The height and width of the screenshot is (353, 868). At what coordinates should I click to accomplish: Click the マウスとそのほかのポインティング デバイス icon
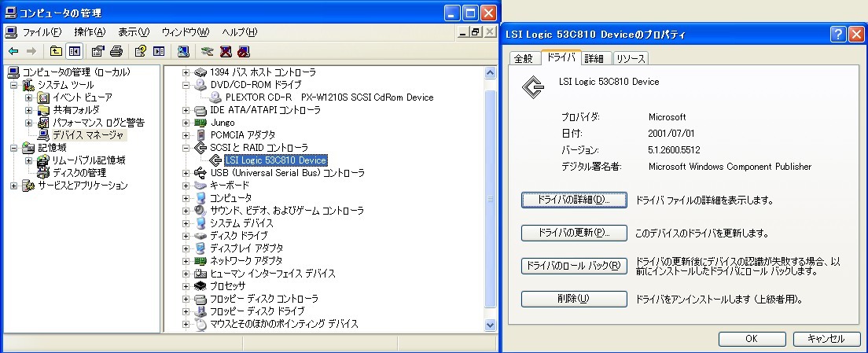(201, 324)
